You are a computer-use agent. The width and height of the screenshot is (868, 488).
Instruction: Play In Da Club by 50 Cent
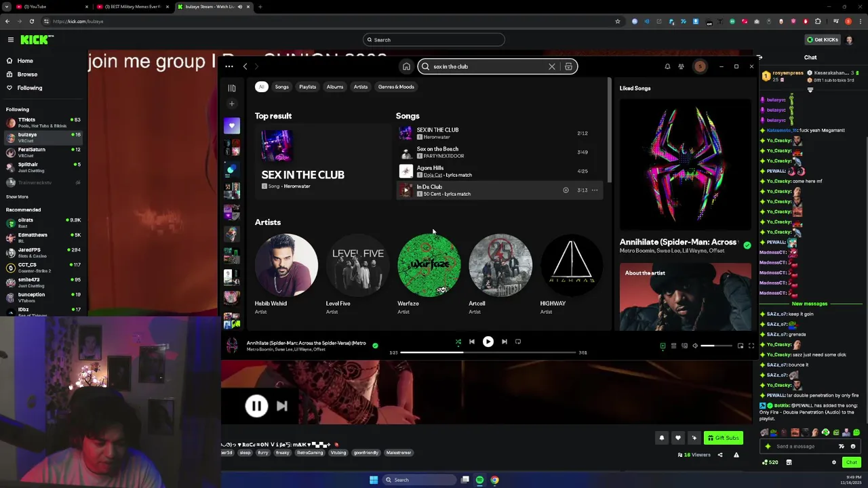pos(406,190)
